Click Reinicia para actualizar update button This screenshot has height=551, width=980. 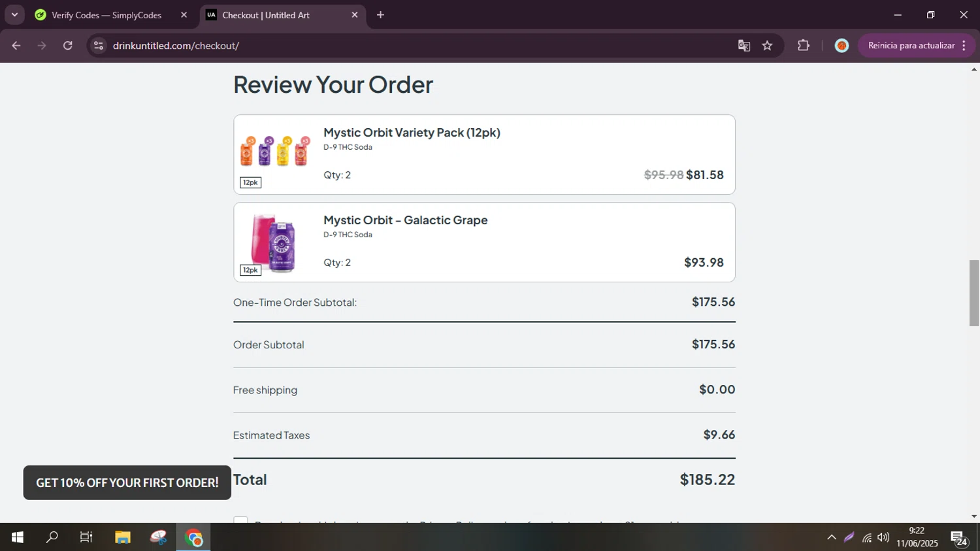click(911, 46)
